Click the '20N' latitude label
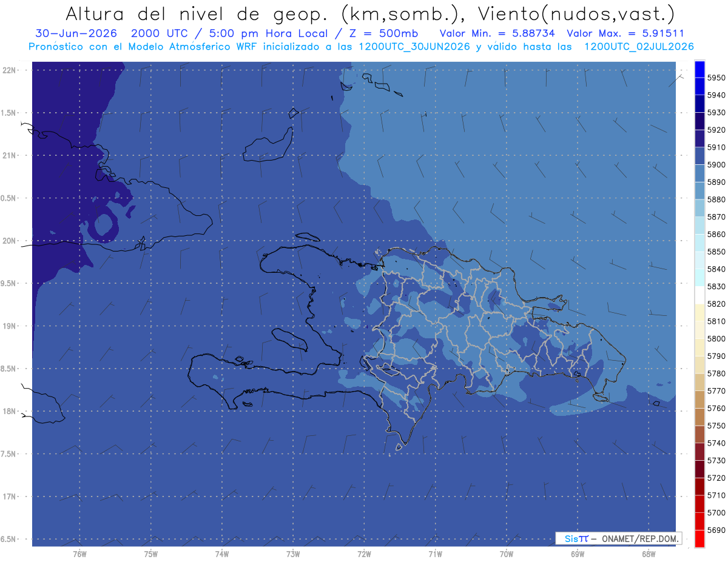The width and height of the screenshot is (728, 562). [10, 241]
